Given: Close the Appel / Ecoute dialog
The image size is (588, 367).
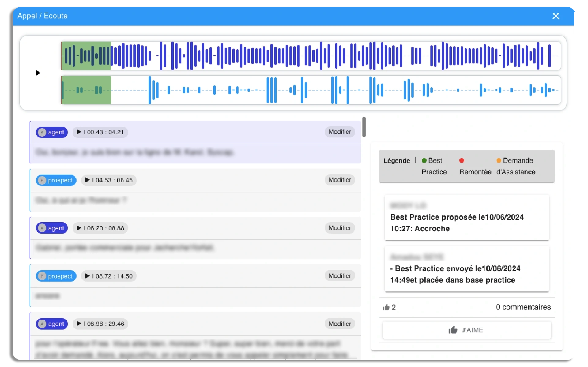Looking at the screenshot, I should [556, 16].
